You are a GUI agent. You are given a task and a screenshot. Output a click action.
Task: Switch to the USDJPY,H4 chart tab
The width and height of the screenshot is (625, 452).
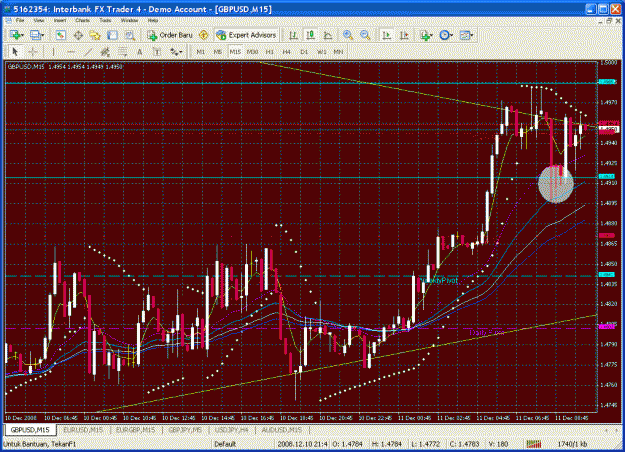pos(232,430)
